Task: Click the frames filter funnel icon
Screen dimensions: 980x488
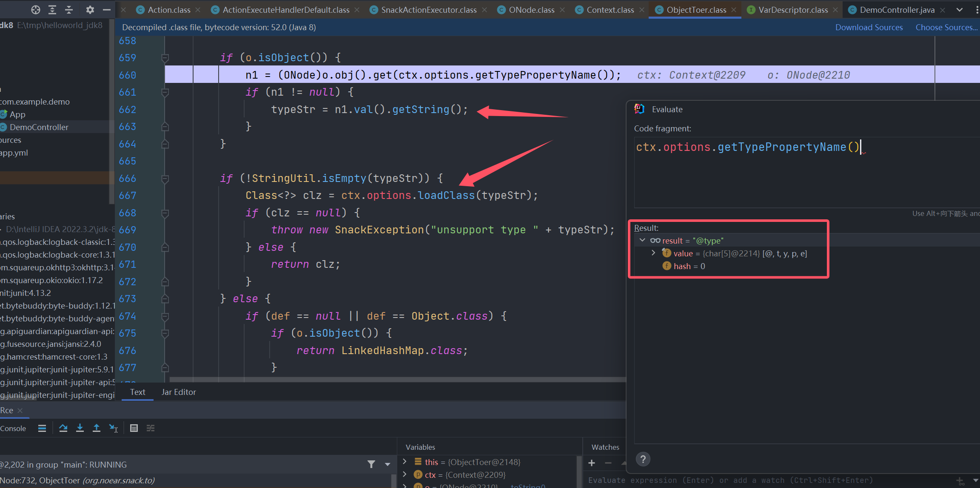Action: click(371, 464)
